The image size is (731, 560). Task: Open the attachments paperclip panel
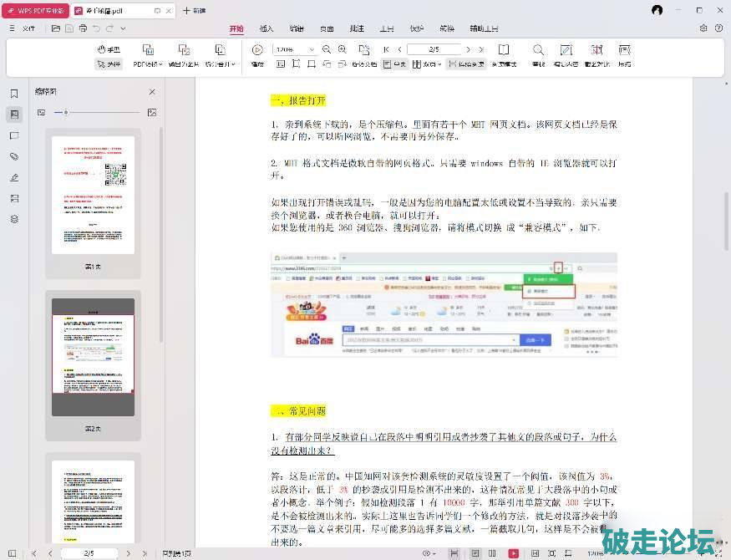pos(14,156)
